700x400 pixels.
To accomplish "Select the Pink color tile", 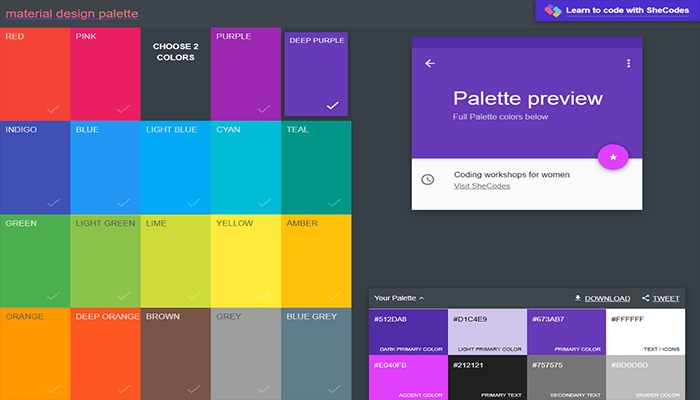I will [x=105, y=74].
